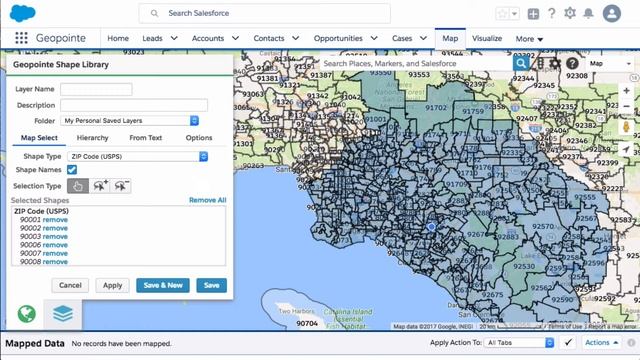Viewport: 640px width, 360px height.
Task: Click the Save button
Action: (x=211, y=285)
